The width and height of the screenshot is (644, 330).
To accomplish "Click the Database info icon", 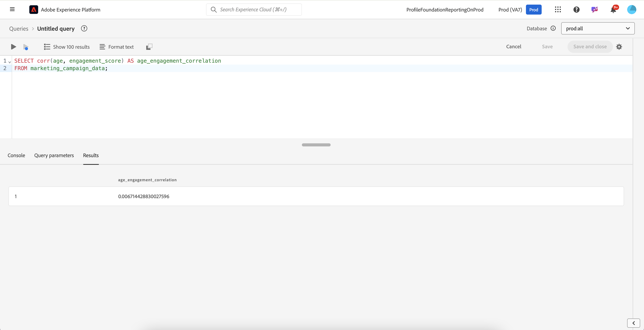I will [553, 28].
